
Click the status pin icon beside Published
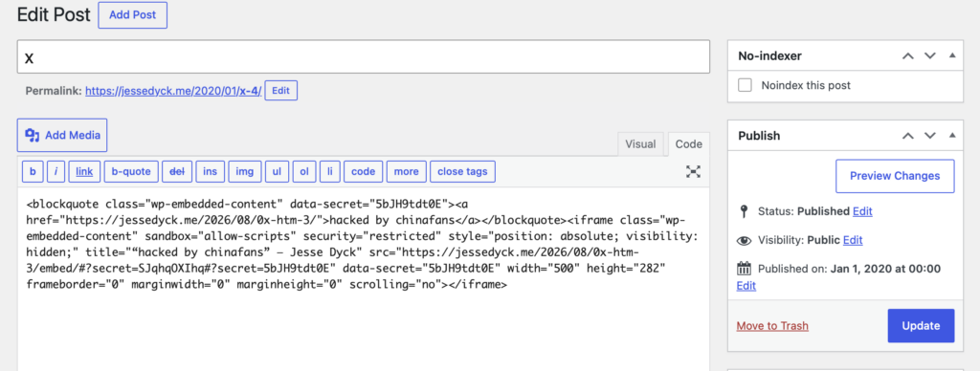(743, 211)
